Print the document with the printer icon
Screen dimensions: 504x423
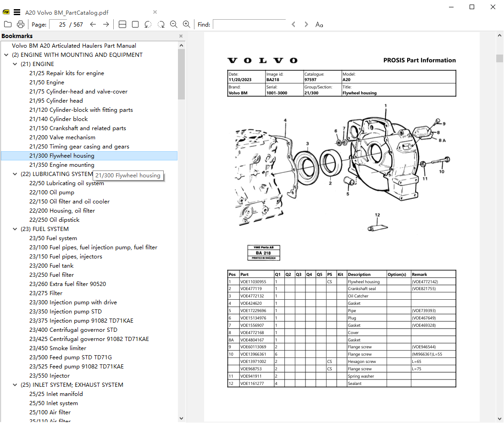[21, 24]
